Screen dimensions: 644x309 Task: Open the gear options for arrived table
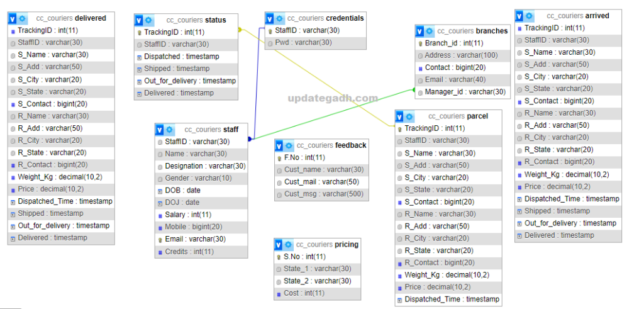(x=530, y=16)
